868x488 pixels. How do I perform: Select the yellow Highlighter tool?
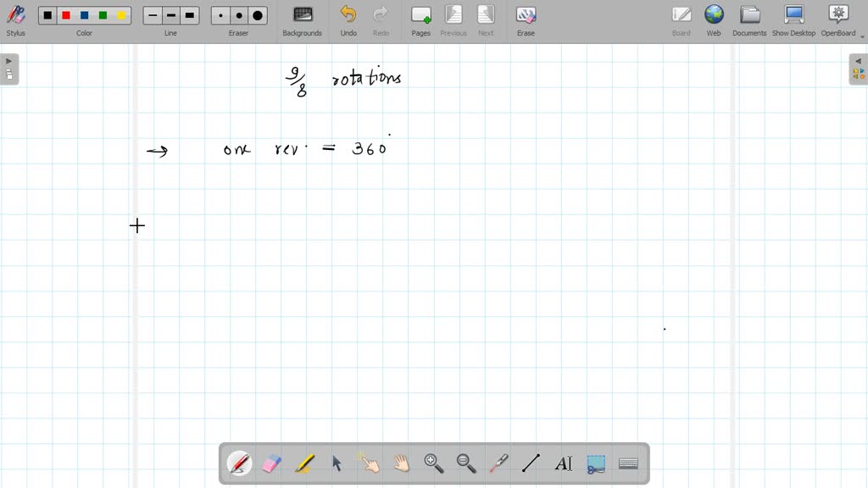click(x=304, y=463)
